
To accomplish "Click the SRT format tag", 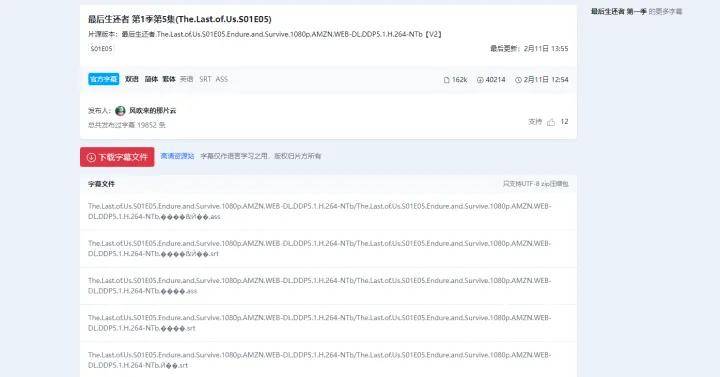I will (x=205, y=79).
